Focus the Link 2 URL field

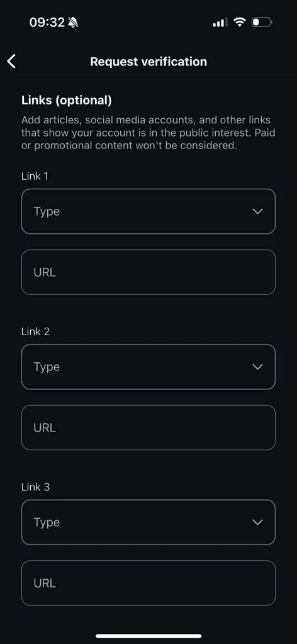(148, 428)
